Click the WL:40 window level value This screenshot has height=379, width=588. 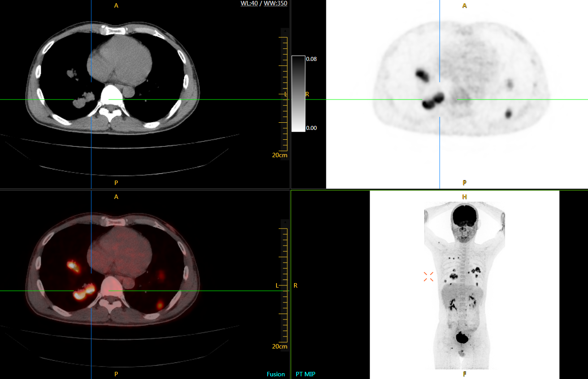tap(249, 4)
